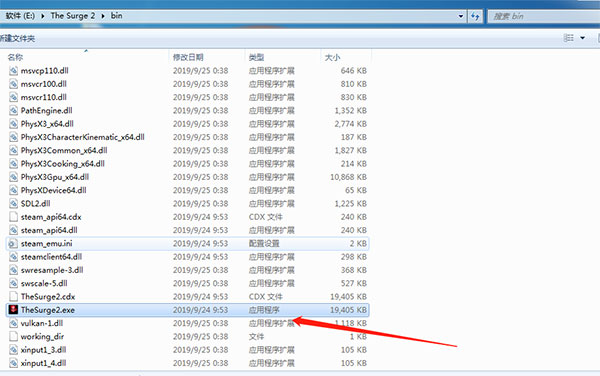Open the view options dropdown arrow
Image resolution: width=600 pixels, height=376 pixels.
pyautogui.click(x=582, y=38)
